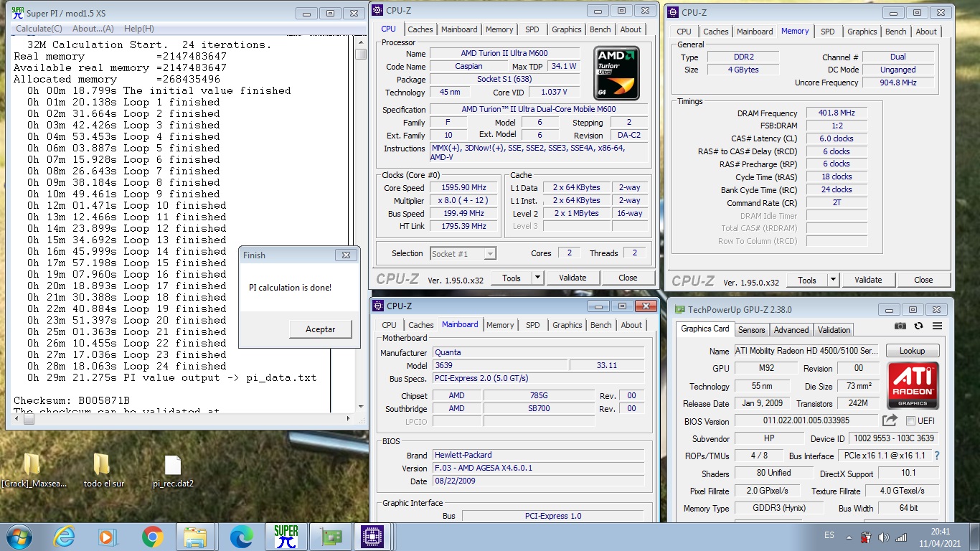Viewport: 980px width, 551px height.
Task: Open Graphics tab in Mainboard CPU-Z window
Action: coord(567,325)
